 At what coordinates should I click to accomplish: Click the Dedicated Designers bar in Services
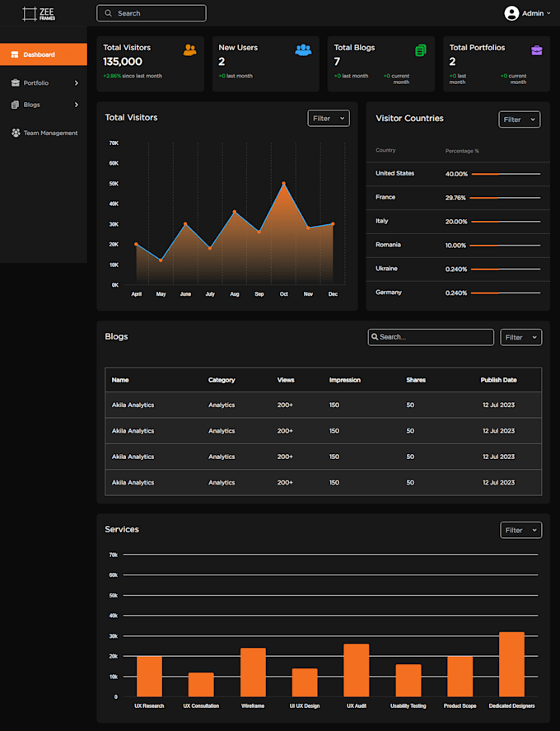(x=511, y=664)
